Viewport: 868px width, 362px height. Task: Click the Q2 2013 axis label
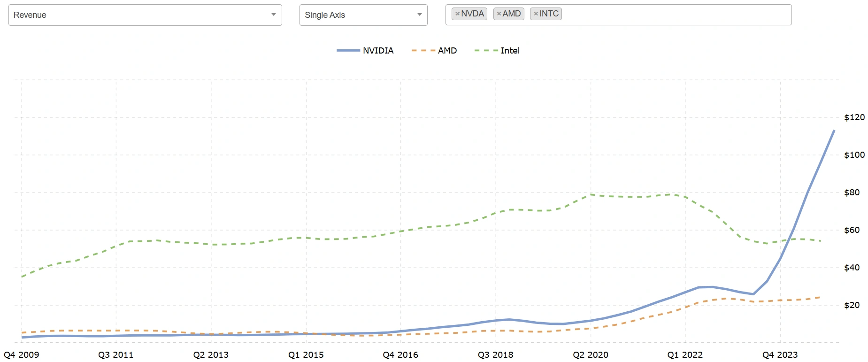click(x=211, y=355)
